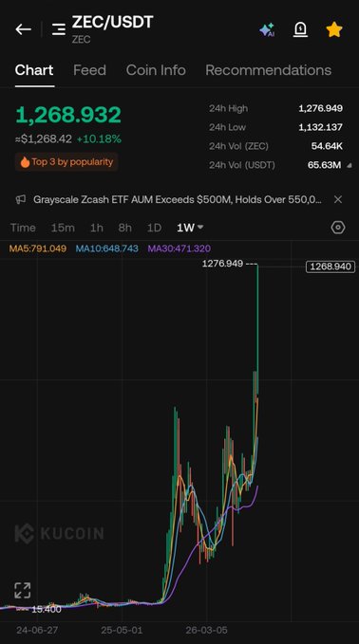The width and height of the screenshot is (359, 644).
Task: Select the Chart tab
Action: coord(34,70)
